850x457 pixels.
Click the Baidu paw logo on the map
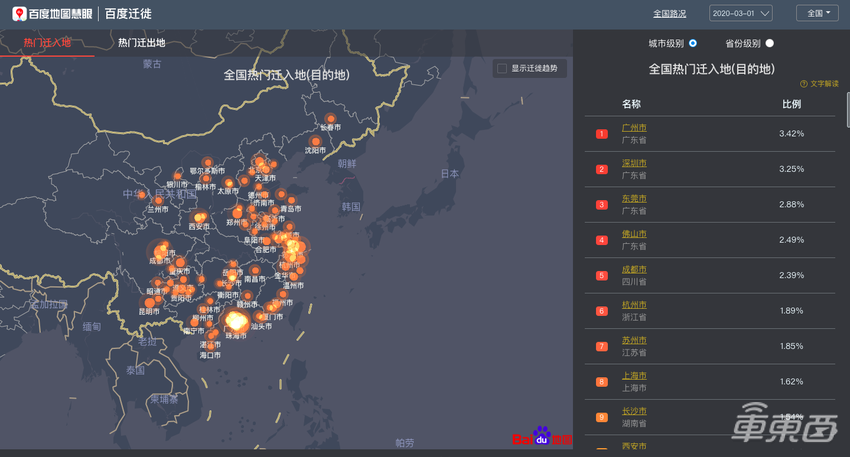click(x=541, y=437)
